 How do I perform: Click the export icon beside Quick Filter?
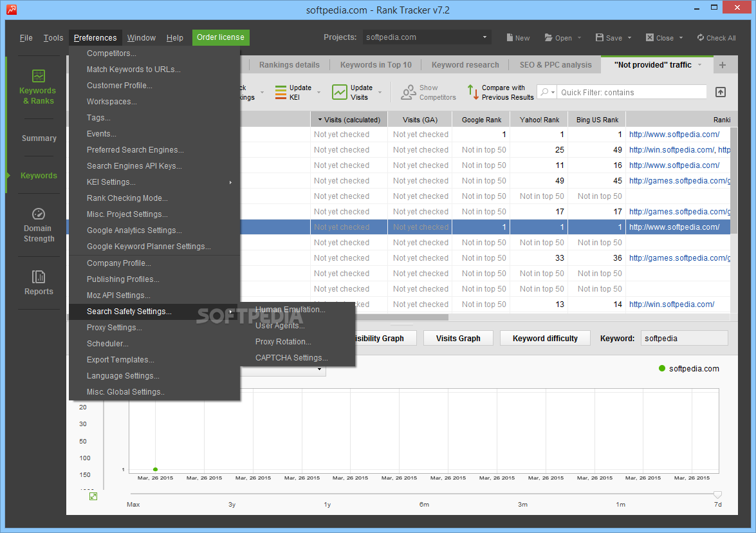(x=721, y=92)
